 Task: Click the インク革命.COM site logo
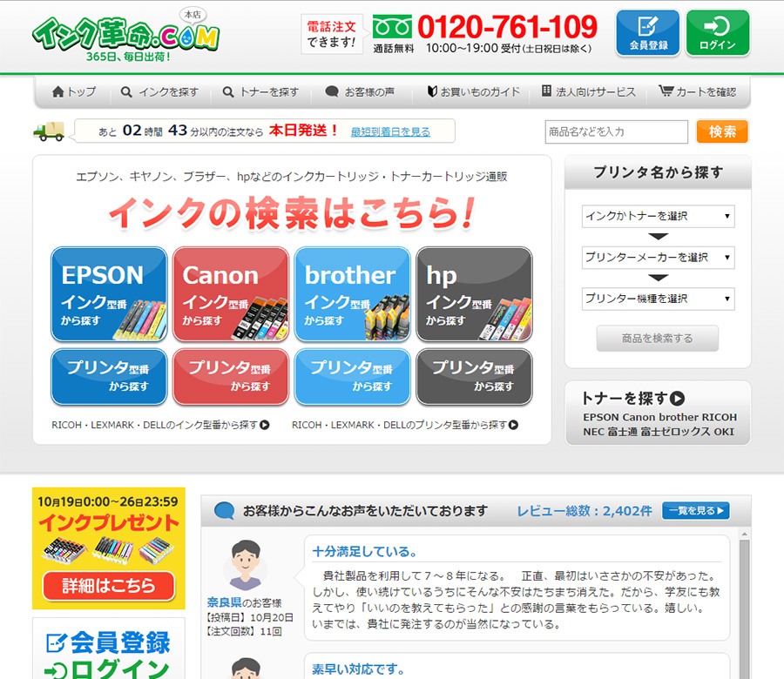(125, 36)
